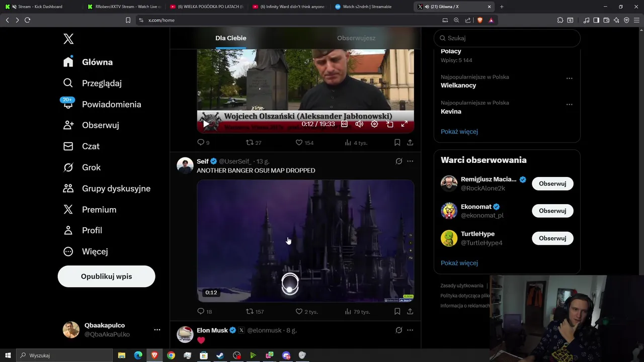Share Seif's osu! post
644x362 pixels.
click(x=410, y=312)
